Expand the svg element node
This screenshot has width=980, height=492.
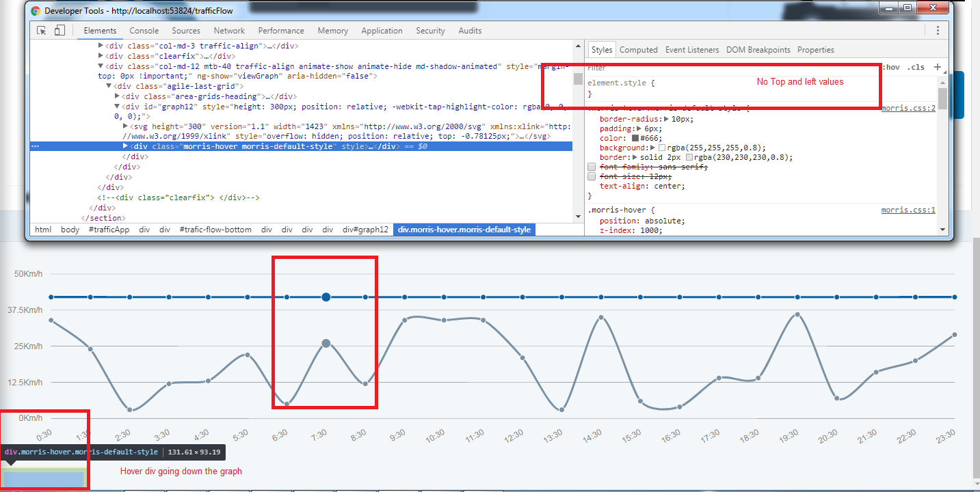click(x=125, y=126)
